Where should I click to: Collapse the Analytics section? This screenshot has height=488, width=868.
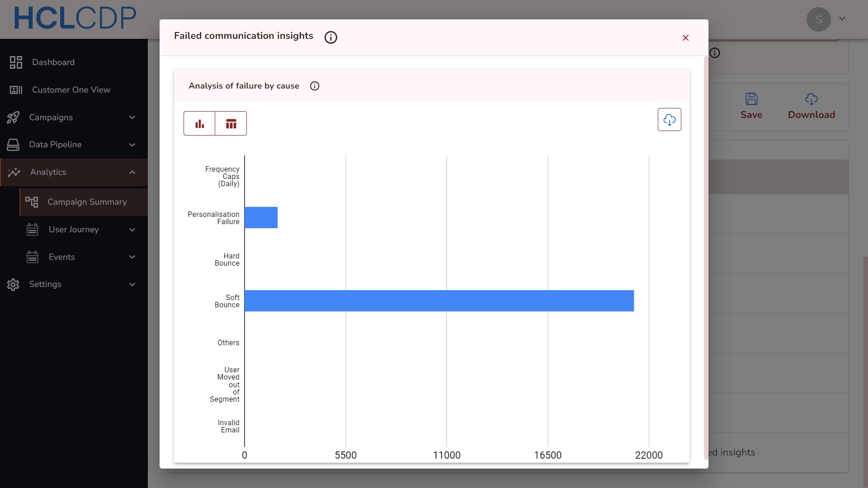[x=132, y=172]
